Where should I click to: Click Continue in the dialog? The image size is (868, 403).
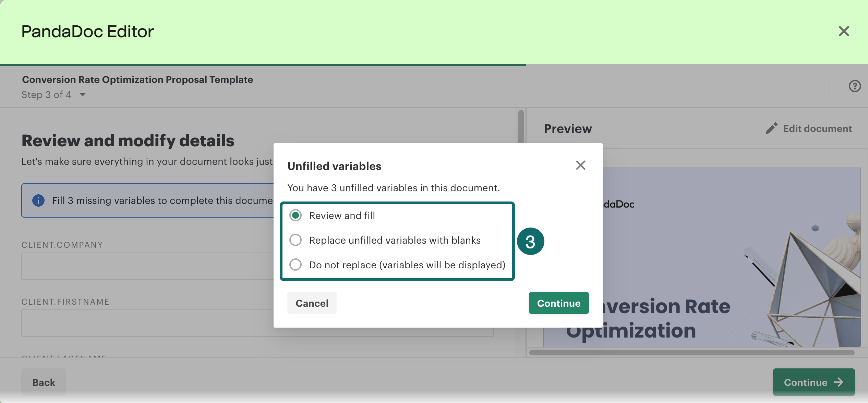tap(558, 303)
